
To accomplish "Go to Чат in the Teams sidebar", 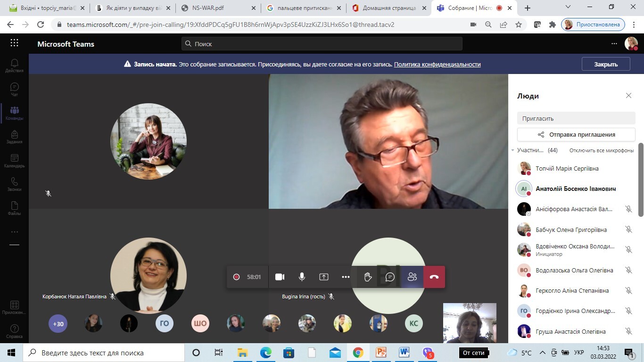I will tap(14, 90).
